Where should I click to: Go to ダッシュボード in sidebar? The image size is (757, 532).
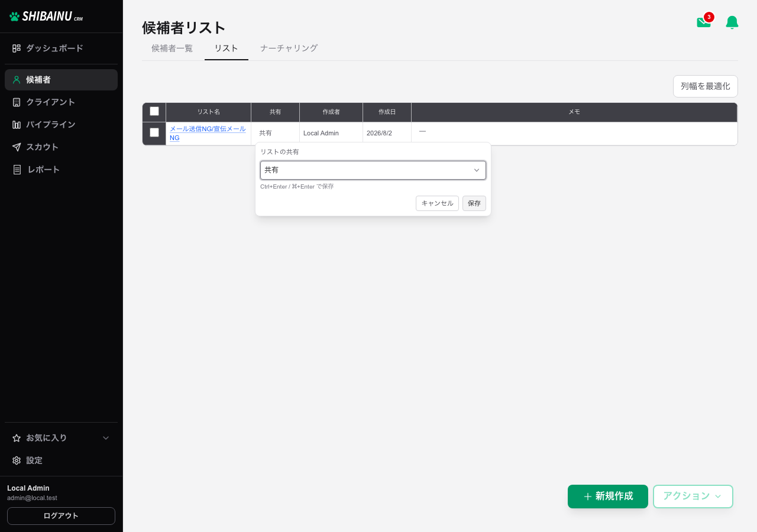[x=62, y=48]
